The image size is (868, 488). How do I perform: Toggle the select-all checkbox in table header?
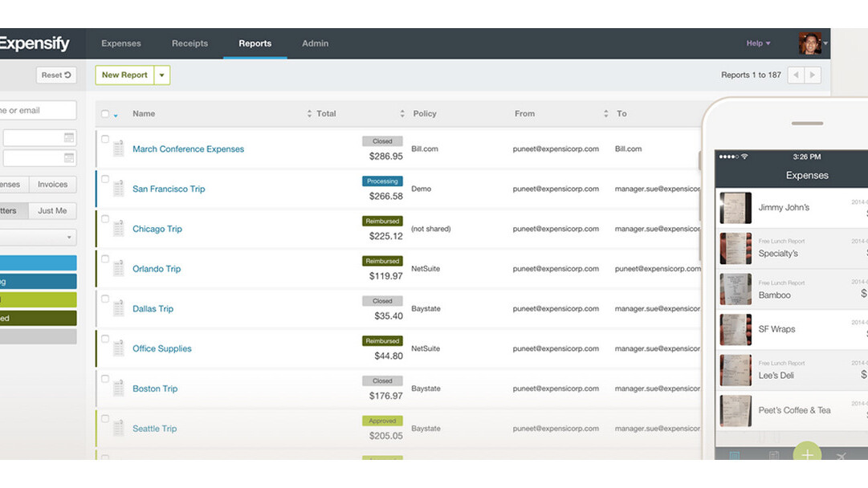[x=105, y=114]
